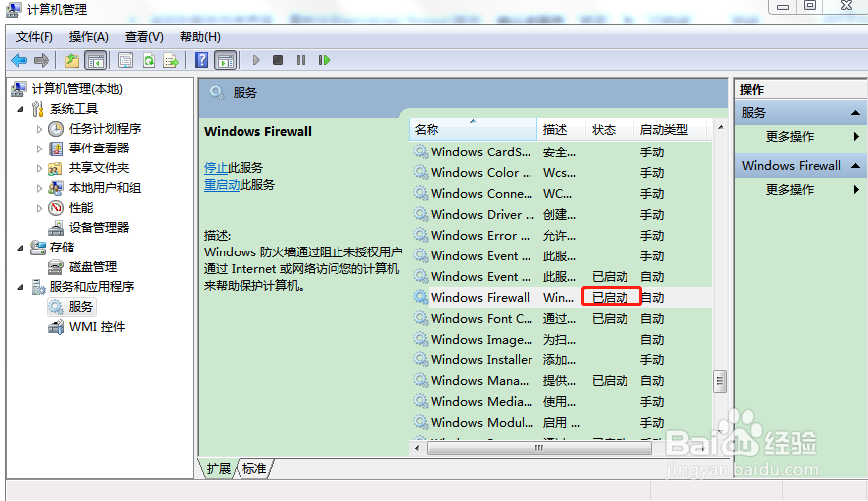Select the 服务 node in the tree
The height and width of the screenshot is (501, 868).
[72, 307]
